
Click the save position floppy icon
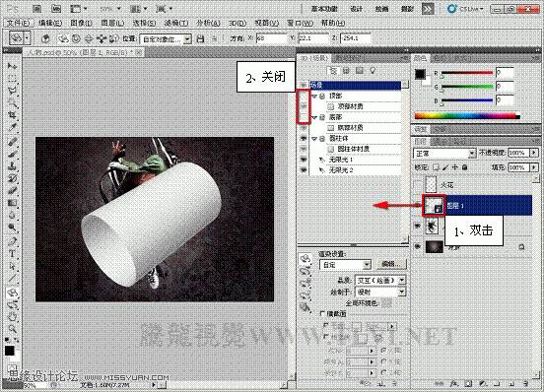(200, 38)
